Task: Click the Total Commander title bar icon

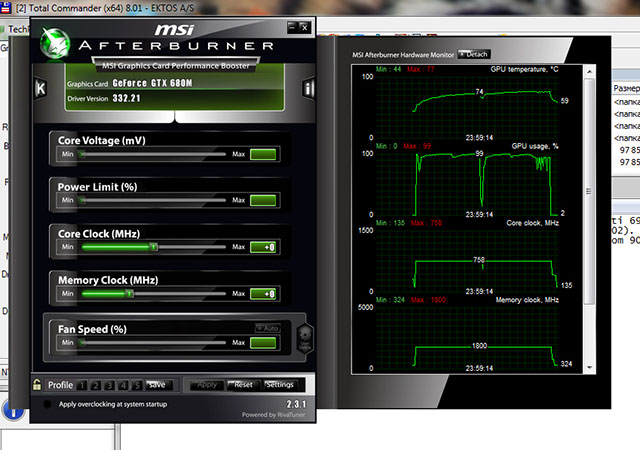Action: (x=5, y=8)
